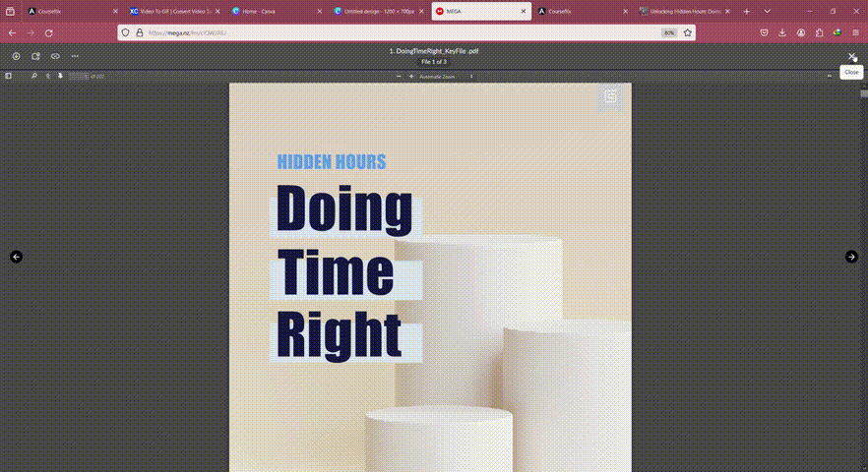The height and width of the screenshot is (472, 868).
Task: Bookmark this page with the star
Action: tap(688, 33)
